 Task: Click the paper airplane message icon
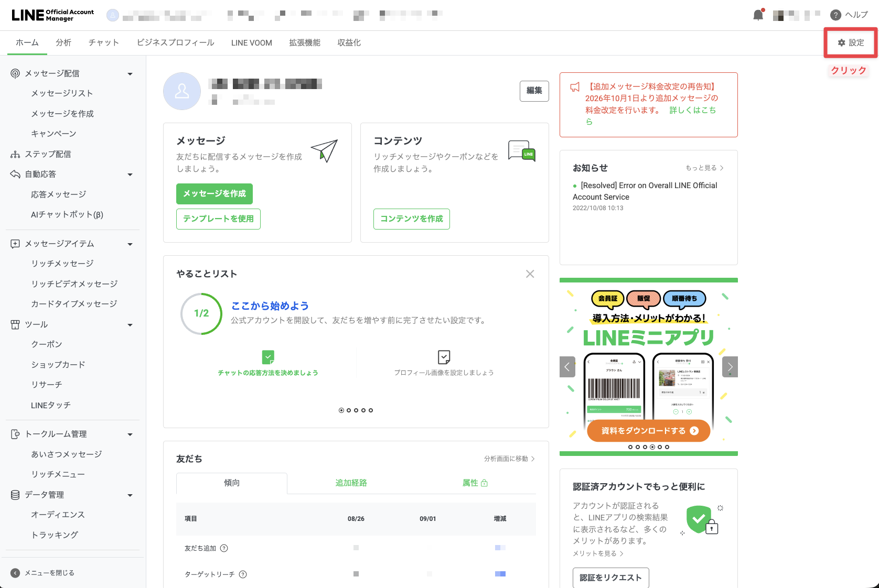coord(325,150)
